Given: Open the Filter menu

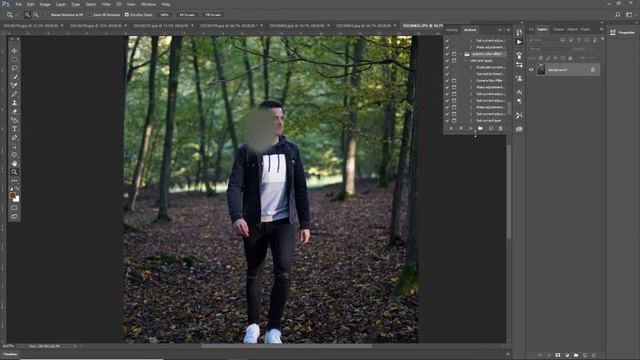Looking at the screenshot, I should coord(106,4).
